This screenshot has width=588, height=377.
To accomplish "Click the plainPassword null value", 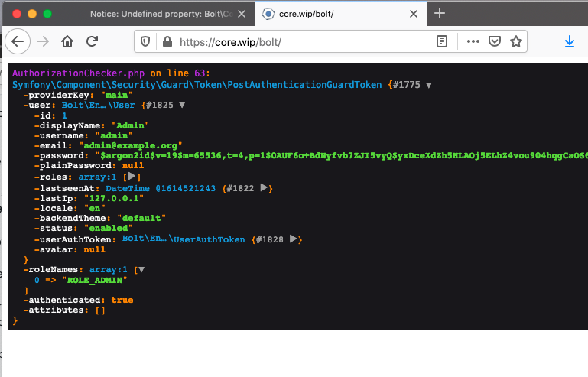I will point(133,165).
